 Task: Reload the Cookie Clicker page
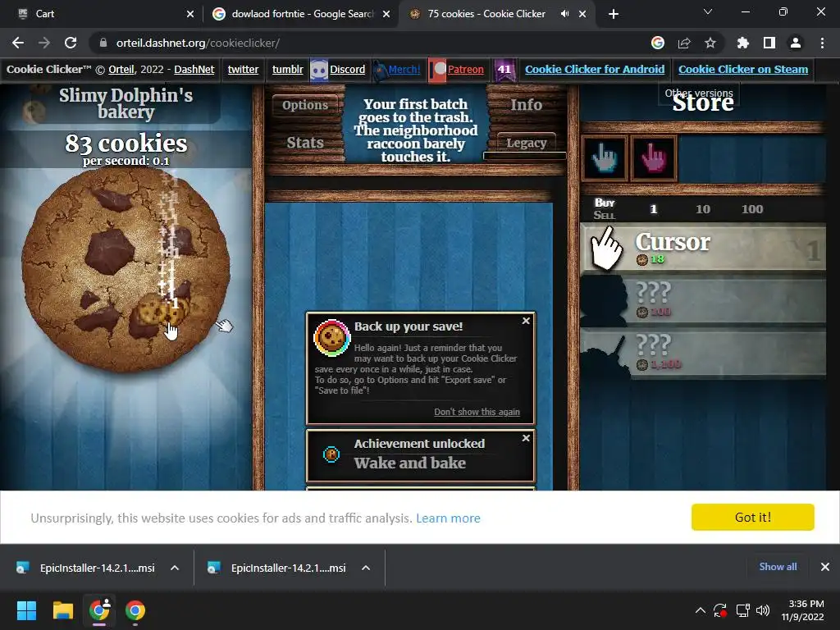[71, 43]
